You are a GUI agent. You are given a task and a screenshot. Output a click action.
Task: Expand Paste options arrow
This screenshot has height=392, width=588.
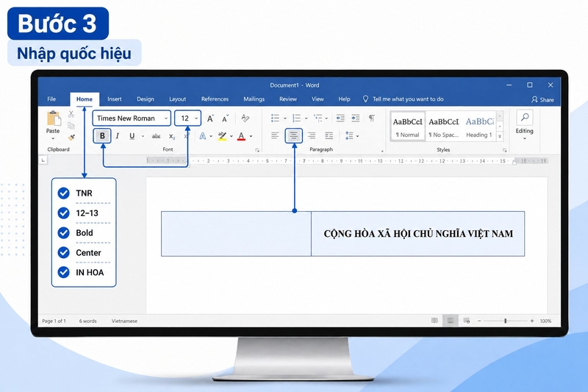tap(53, 139)
